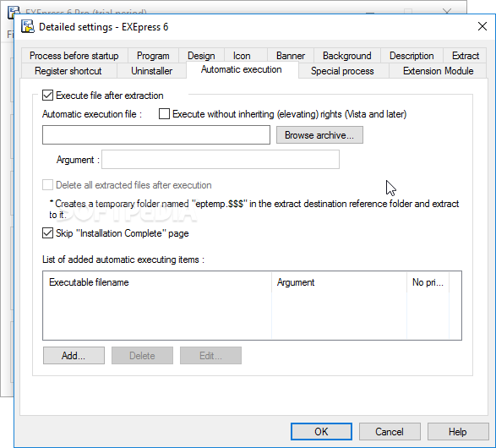Open the Background tab

pyautogui.click(x=347, y=56)
